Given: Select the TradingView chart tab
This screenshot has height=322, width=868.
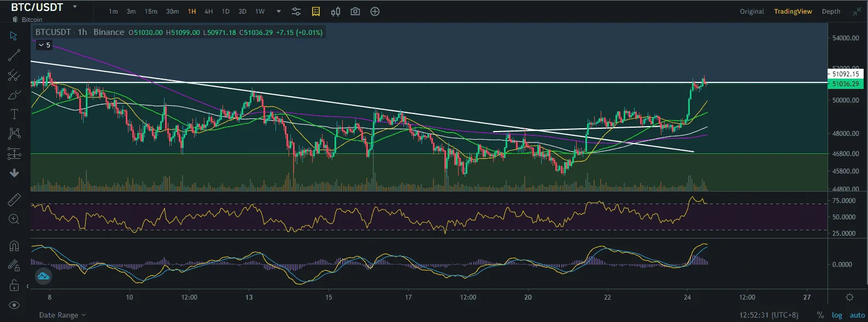Looking at the screenshot, I should point(793,11).
